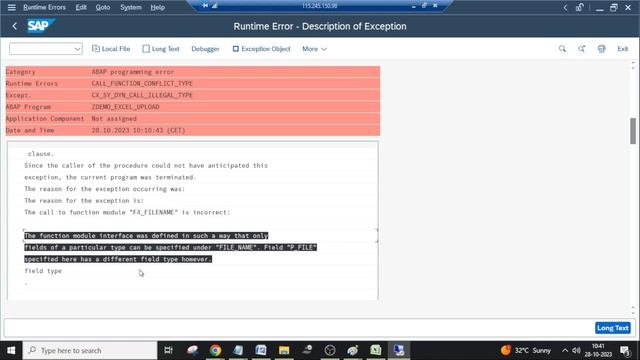Click the pin icon on remote connection bar
The image size is (640, 360).
pyautogui.click(x=205, y=6)
